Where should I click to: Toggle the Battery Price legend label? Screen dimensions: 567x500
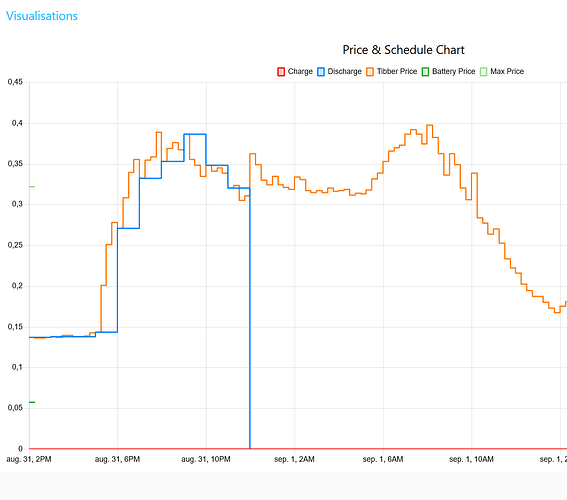[x=453, y=72]
